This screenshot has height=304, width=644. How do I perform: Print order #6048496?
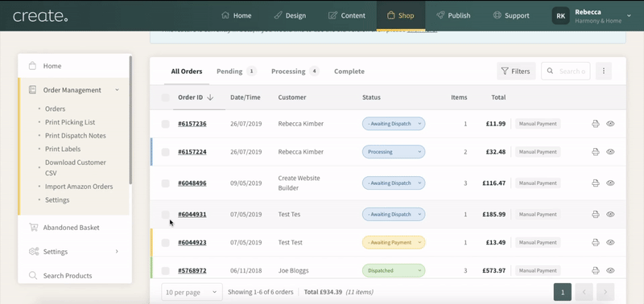click(x=595, y=183)
